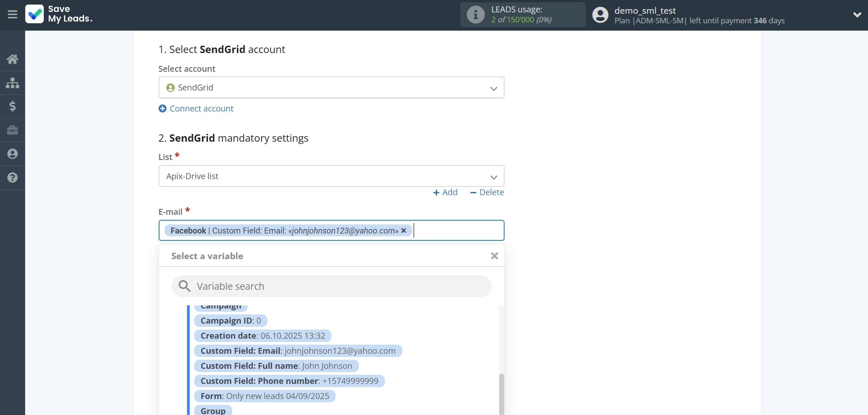The width and height of the screenshot is (868, 415).
Task: Click the Connect account link
Action: click(x=201, y=109)
